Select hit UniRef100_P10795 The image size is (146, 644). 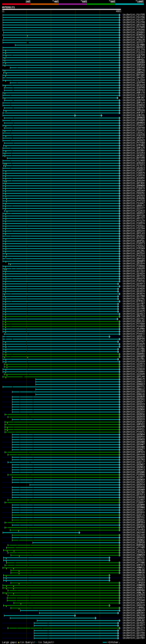tap(133, 15)
